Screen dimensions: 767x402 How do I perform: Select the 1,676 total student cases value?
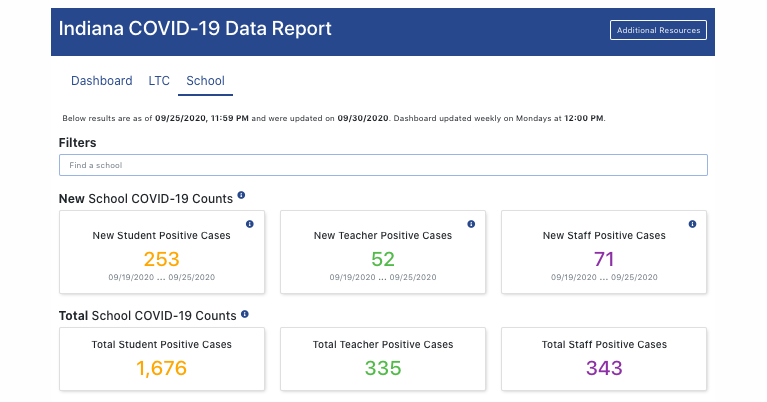[161, 368]
